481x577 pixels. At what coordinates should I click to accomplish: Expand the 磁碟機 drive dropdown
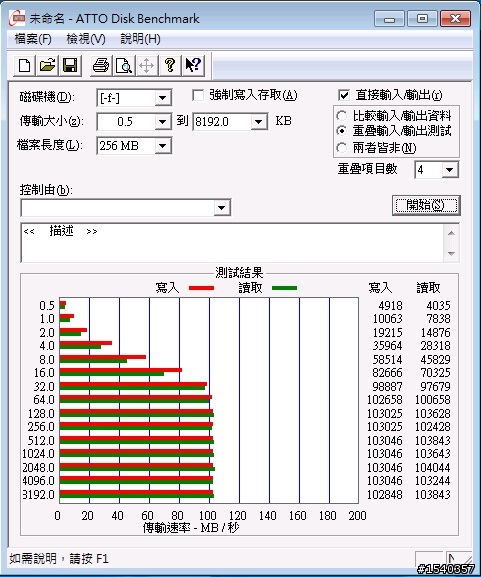pyautogui.click(x=162, y=98)
